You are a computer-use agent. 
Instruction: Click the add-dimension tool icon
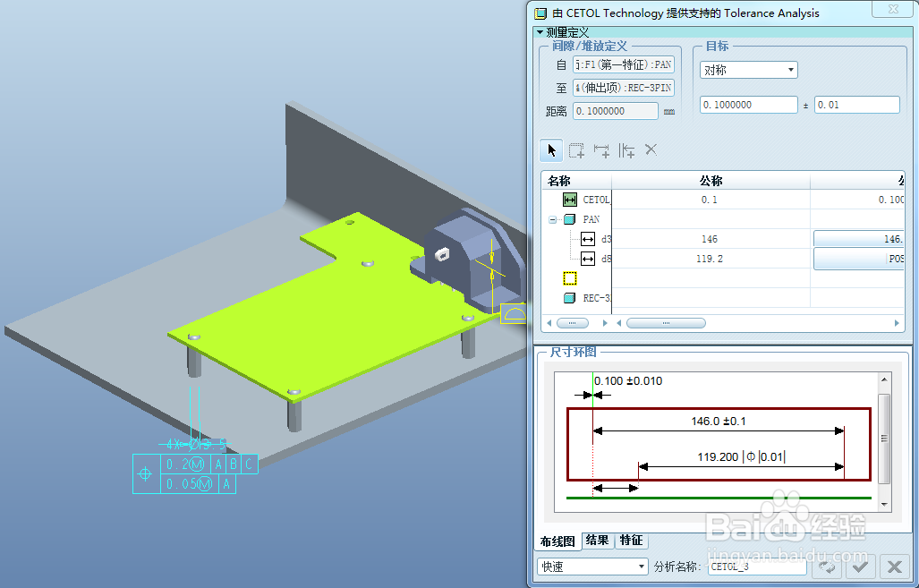(x=601, y=150)
